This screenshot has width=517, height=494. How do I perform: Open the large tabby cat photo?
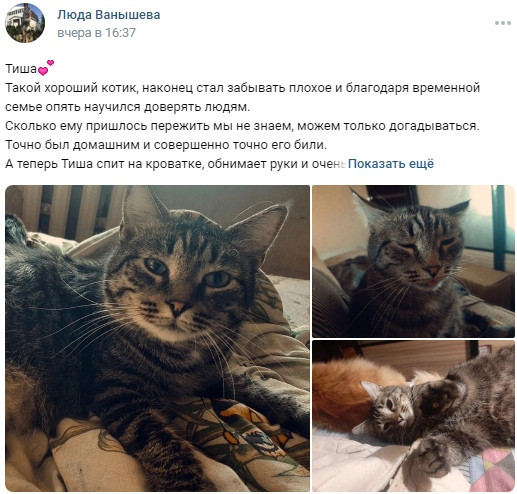(x=157, y=338)
